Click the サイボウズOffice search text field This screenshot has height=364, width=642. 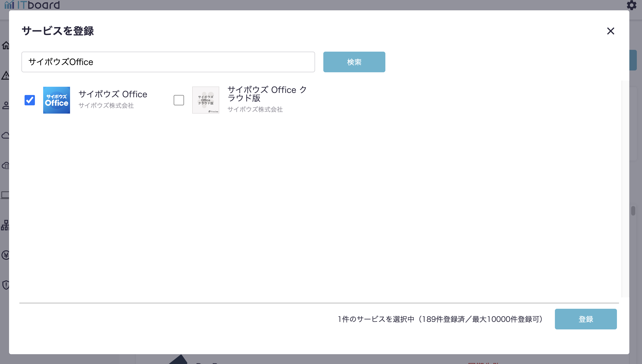[168, 62]
